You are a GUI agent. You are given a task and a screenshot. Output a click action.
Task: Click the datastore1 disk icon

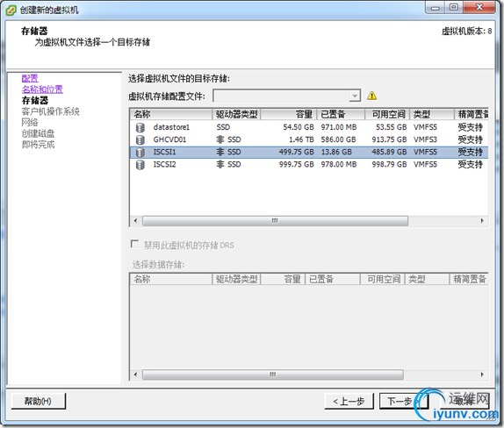click(140, 127)
